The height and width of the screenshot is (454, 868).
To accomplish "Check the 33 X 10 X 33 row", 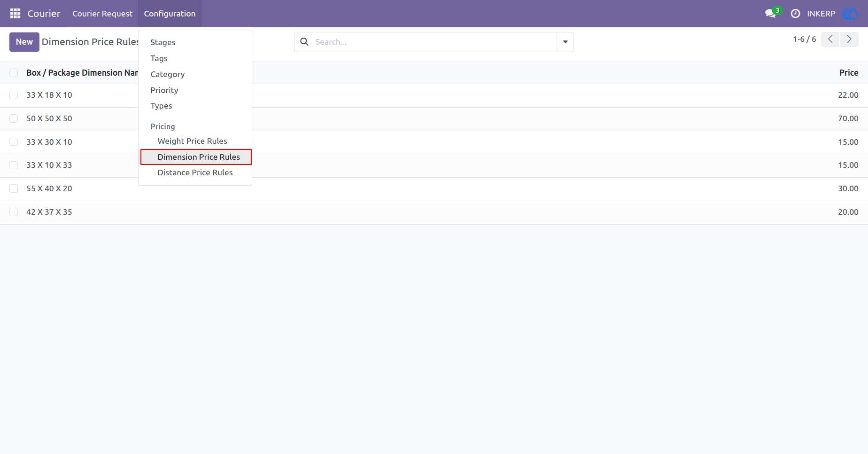I will pyautogui.click(x=14, y=165).
